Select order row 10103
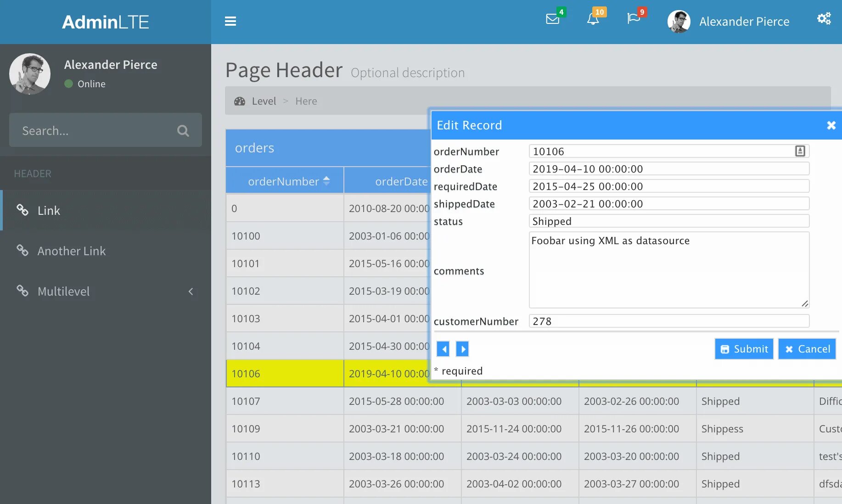The width and height of the screenshot is (842, 504). [x=328, y=319]
